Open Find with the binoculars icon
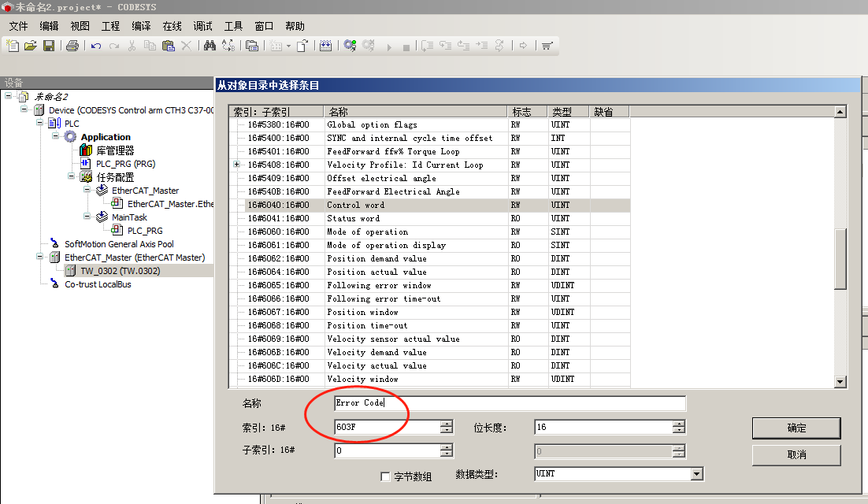Viewport: 868px width, 504px height. pyautogui.click(x=210, y=46)
